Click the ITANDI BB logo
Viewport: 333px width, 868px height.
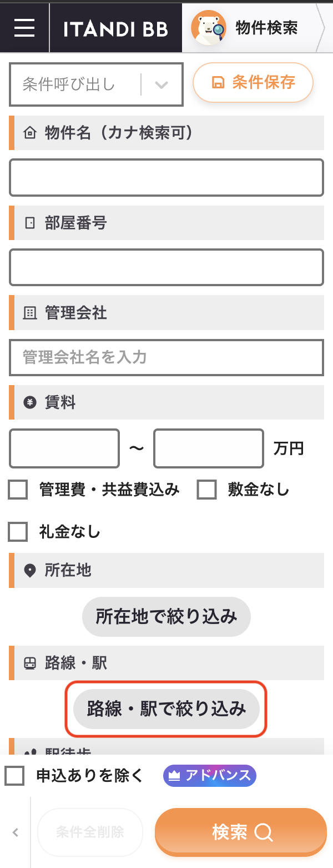116,29
